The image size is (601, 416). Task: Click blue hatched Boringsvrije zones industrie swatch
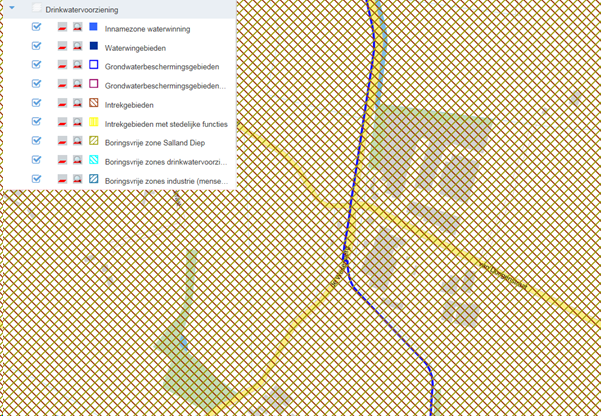click(94, 179)
